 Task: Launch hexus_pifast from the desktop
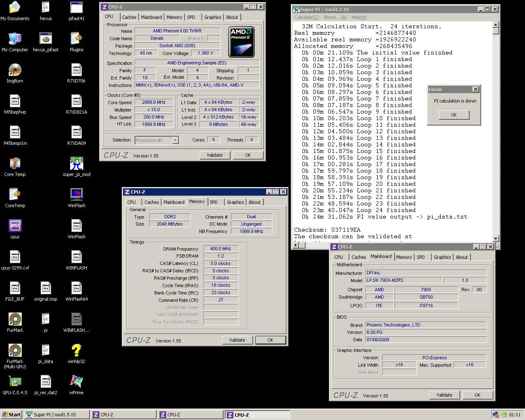click(x=46, y=42)
